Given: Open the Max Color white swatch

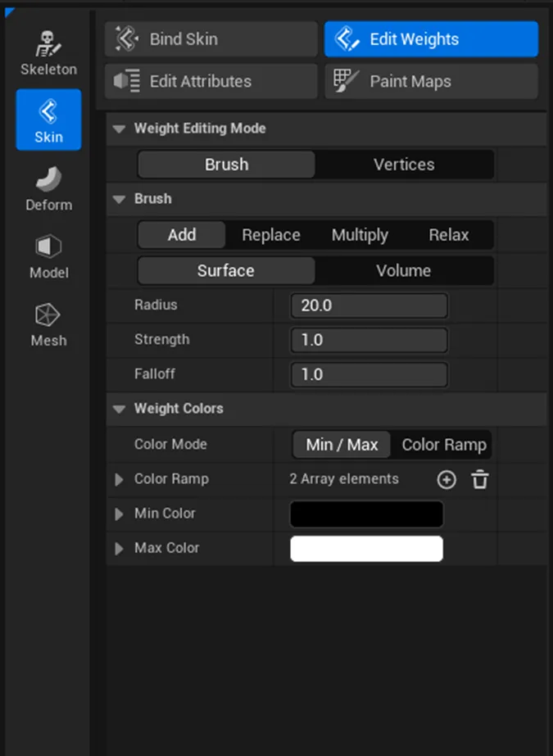Looking at the screenshot, I should click(x=366, y=549).
